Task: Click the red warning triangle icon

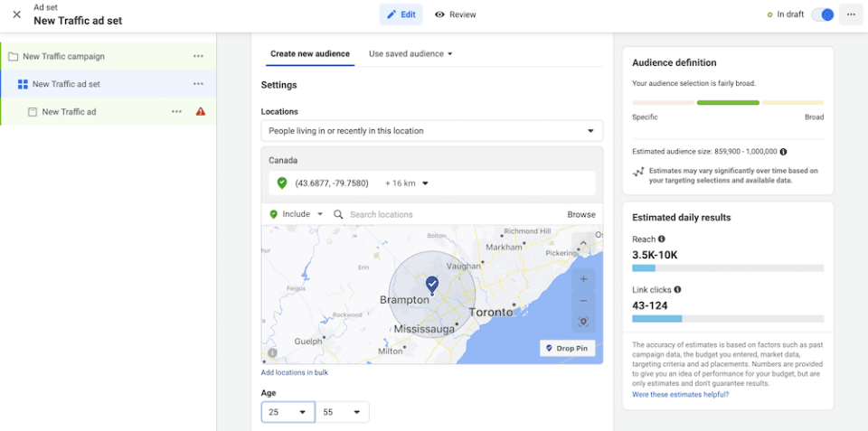Action: pos(201,112)
